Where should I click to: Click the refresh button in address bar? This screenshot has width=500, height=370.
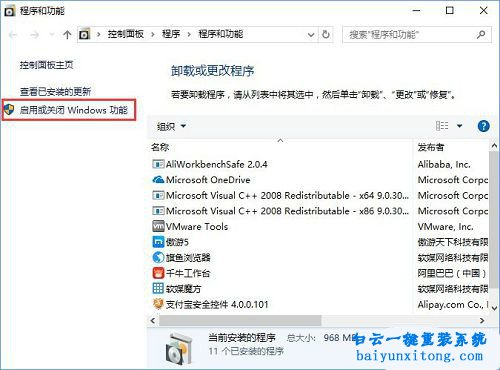(x=326, y=34)
